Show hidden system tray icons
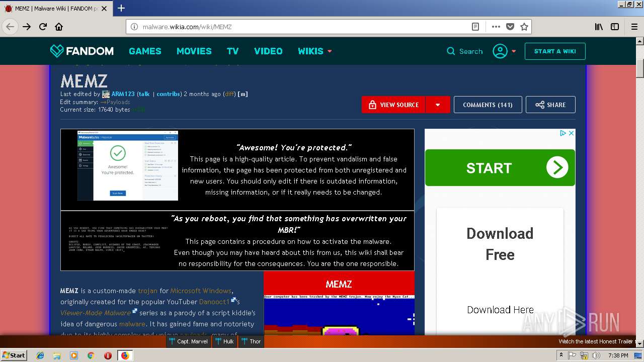 click(561, 355)
